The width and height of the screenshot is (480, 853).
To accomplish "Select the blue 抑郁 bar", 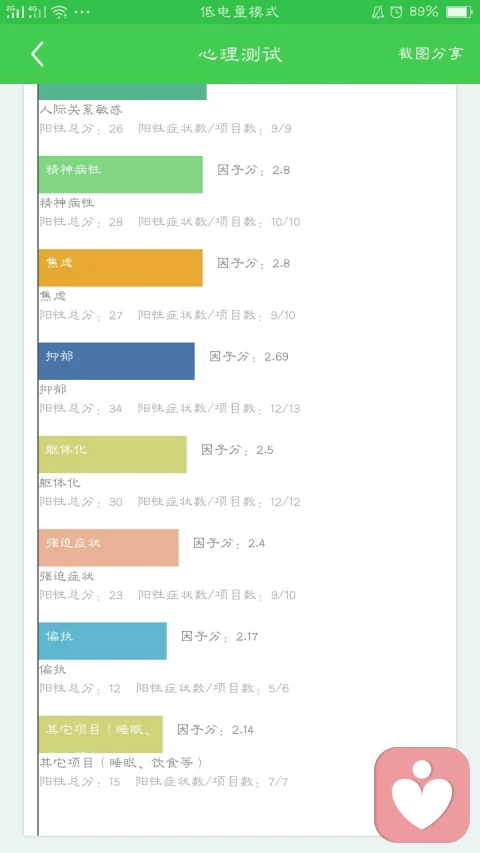I will coord(116,361).
